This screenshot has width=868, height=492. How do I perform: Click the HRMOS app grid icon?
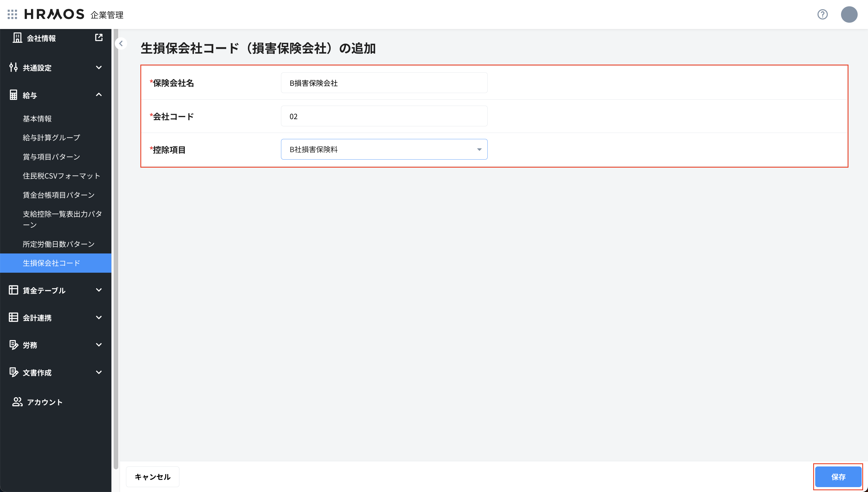pyautogui.click(x=12, y=14)
